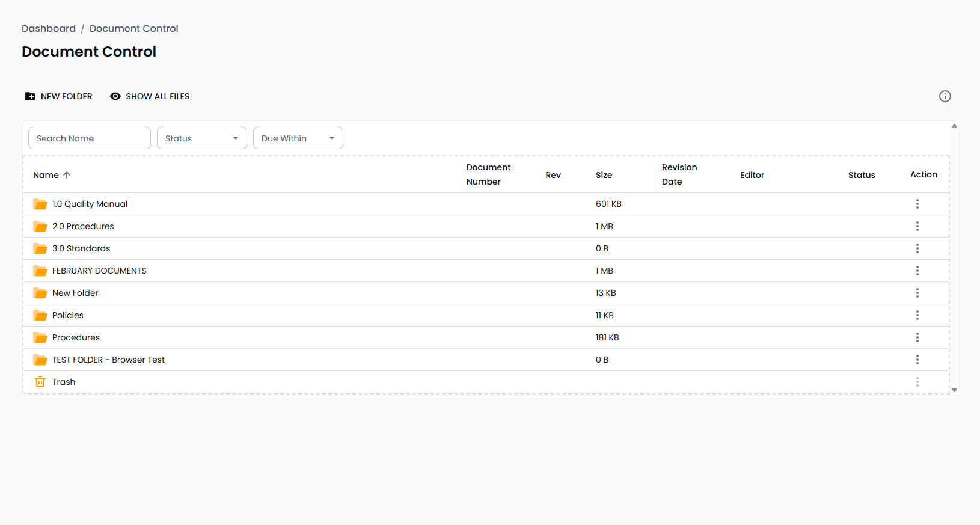Click the info icon at top right
Image resolution: width=980 pixels, height=525 pixels.
pyautogui.click(x=945, y=96)
